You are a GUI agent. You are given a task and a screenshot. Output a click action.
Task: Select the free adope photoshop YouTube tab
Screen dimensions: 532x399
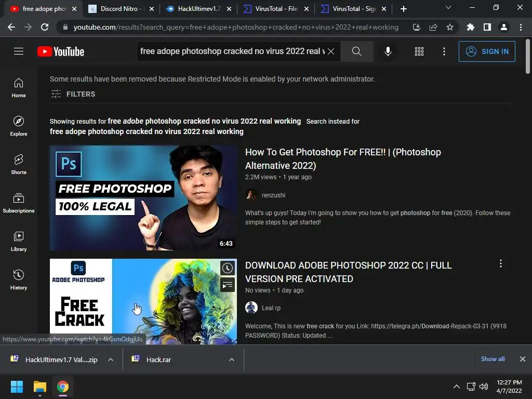click(44, 9)
